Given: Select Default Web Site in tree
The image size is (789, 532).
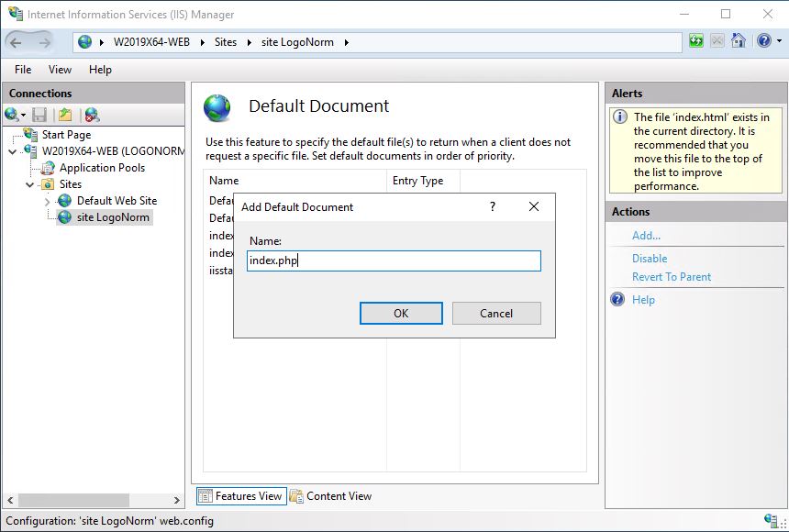Looking at the screenshot, I should (117, 201).
